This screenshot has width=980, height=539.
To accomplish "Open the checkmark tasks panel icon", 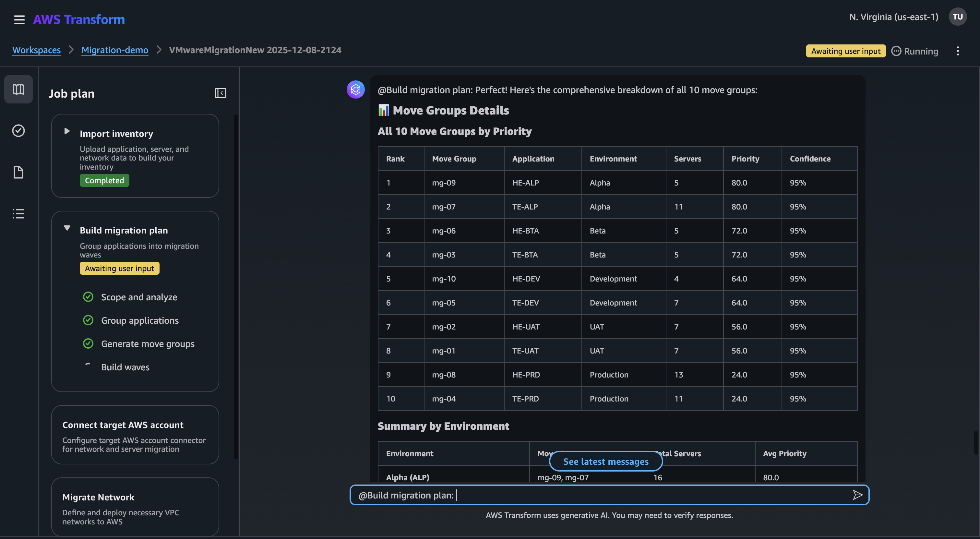I will point(18,130).
